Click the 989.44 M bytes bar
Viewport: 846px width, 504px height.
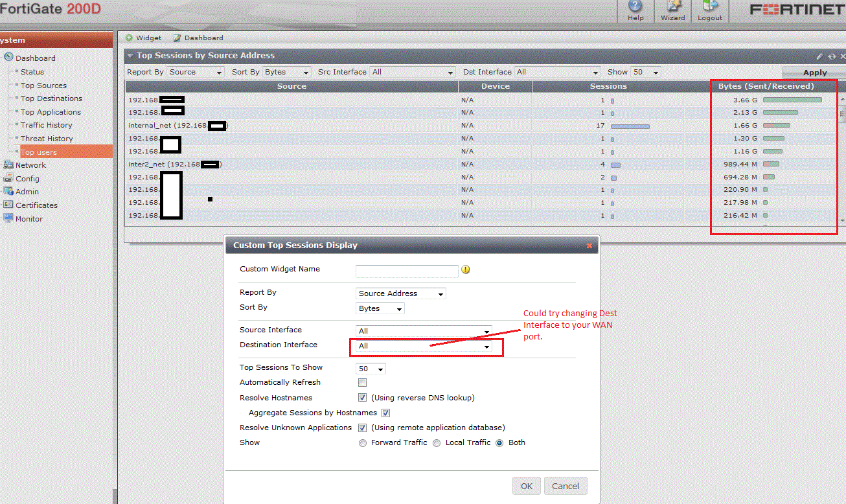pyautogui.click(x=771, y=165)
